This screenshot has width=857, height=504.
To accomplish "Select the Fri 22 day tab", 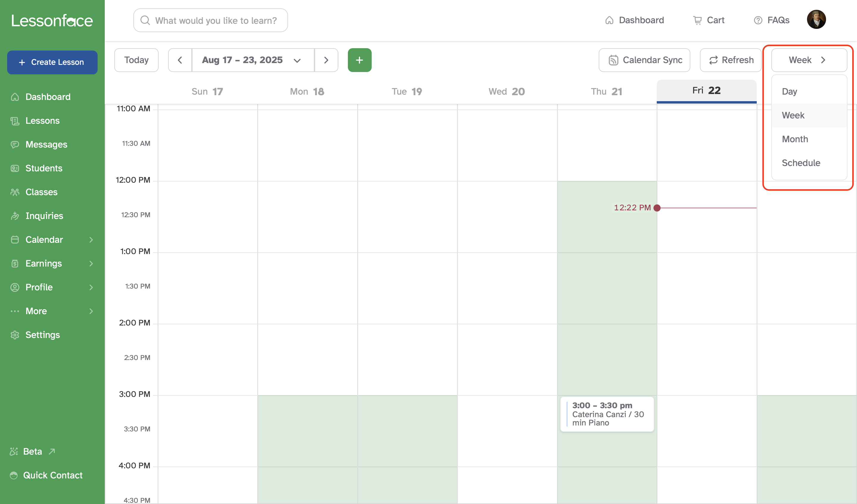I will pos(706,90).
